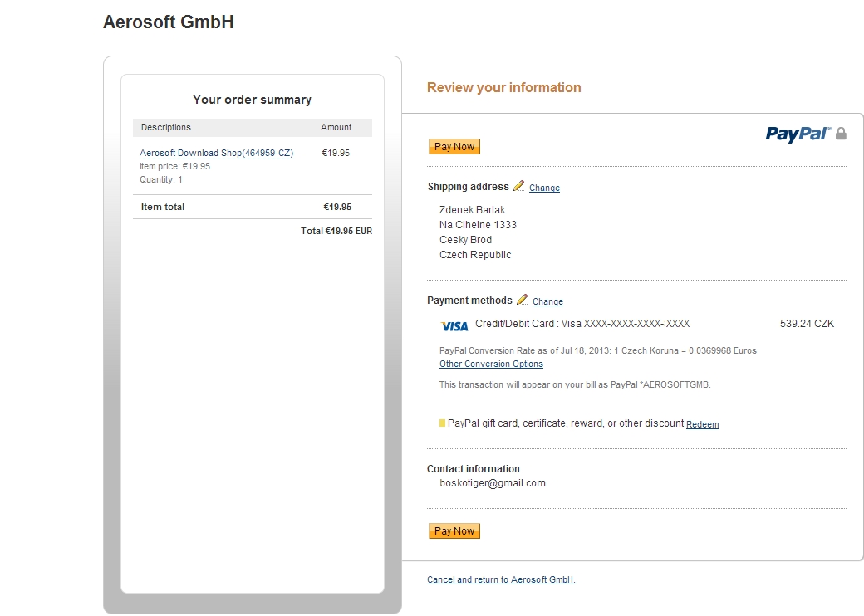Screen dimensions: 864x616
Task: Click the Total €19.95 EUR line
Action: click(336, 232)
